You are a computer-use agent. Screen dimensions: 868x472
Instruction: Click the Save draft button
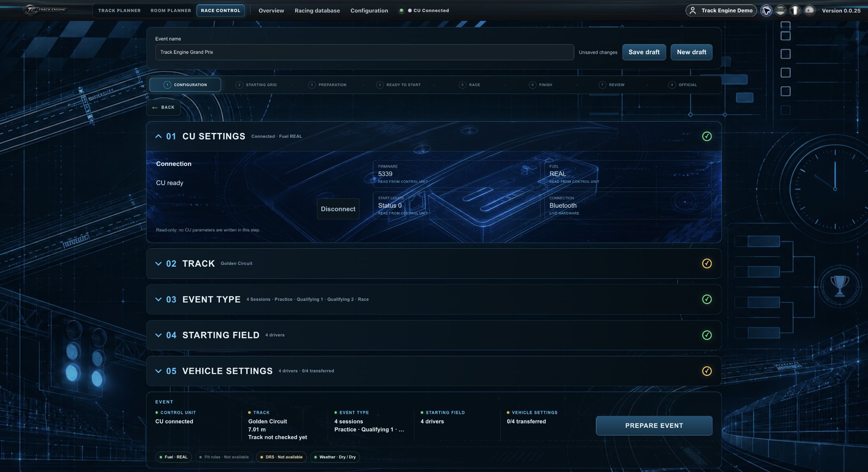click(x=644, y=52)
